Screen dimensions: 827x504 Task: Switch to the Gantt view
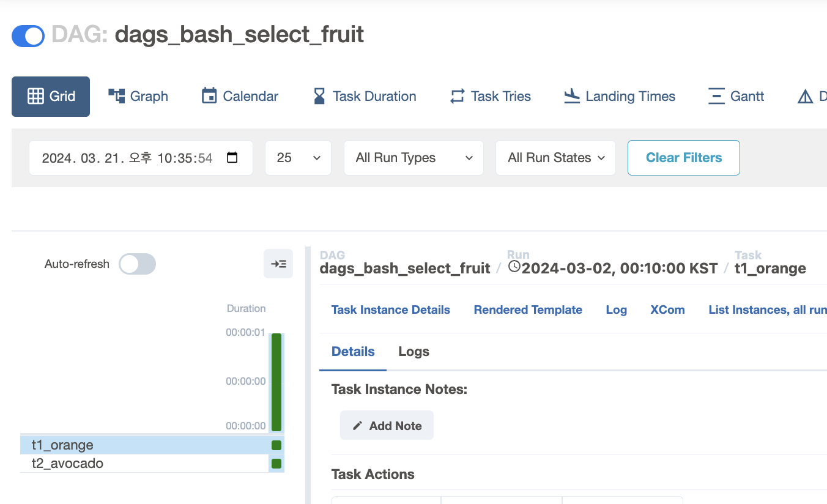(736, 97)
